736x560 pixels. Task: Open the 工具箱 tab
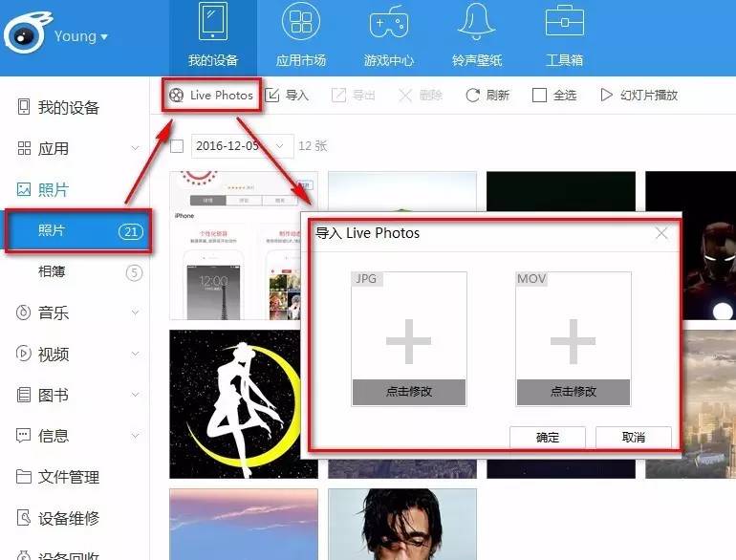[x=565, y=37]
